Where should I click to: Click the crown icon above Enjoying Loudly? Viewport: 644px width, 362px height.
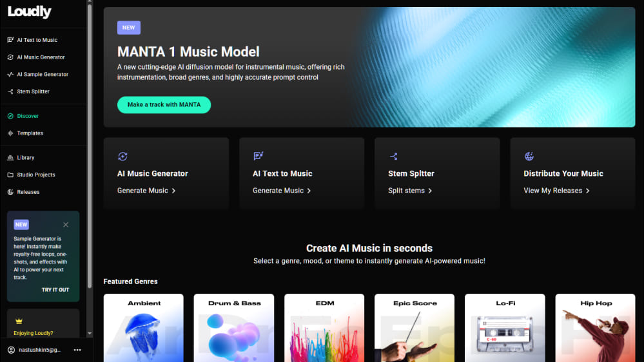point(19,321)
